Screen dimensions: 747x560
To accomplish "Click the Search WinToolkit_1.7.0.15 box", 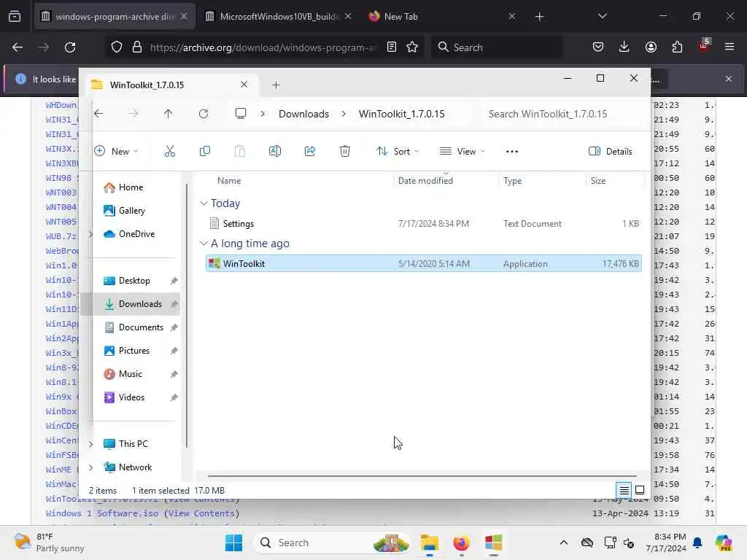I will point(562,114).
